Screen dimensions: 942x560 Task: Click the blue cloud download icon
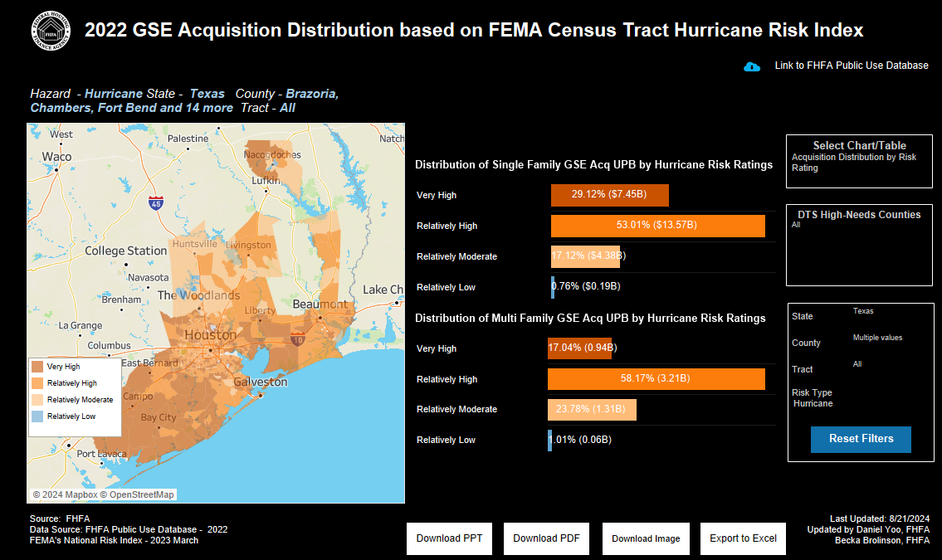click(752, 66)
